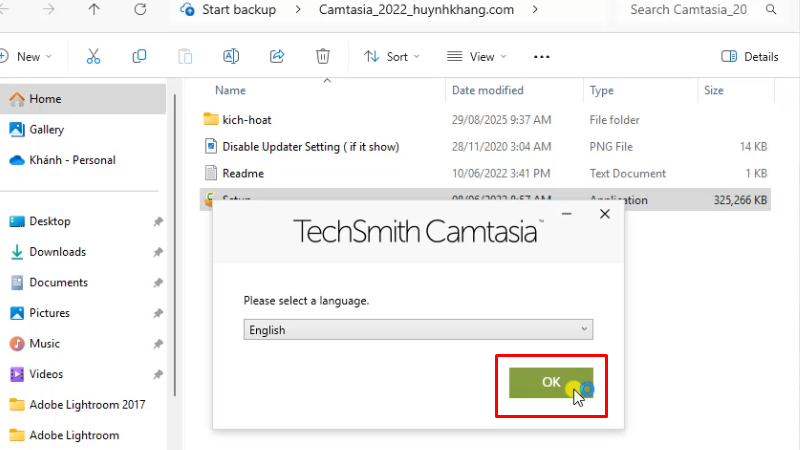Sort by Size column header
This screenshot has width=800, height=450.
[714, 90]
